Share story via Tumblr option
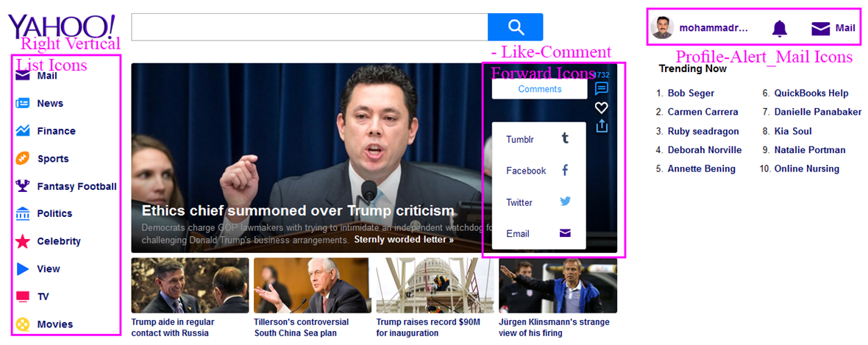The width and height of the screenshot is (868, 345). tap(538, 139)
